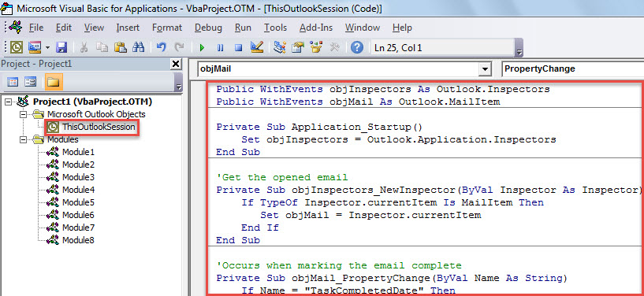
Task: Select Microsoft Outlook Objects folder label
Action: (x=96, y=114)
